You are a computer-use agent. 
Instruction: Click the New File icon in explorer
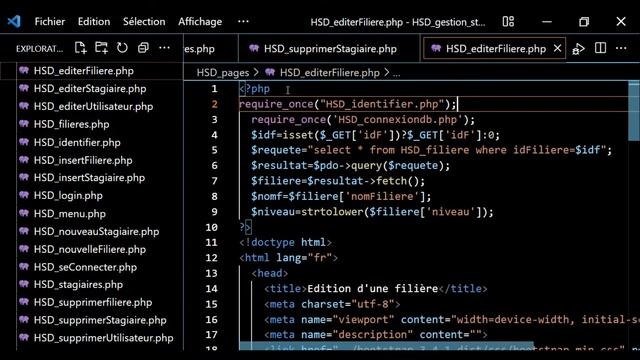80,48
